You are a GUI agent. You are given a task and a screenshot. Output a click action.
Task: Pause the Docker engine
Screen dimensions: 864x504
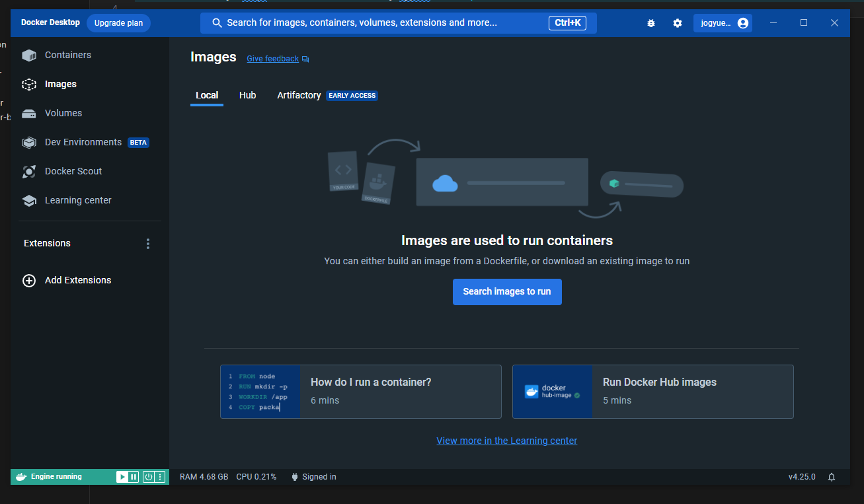[134, 477]
